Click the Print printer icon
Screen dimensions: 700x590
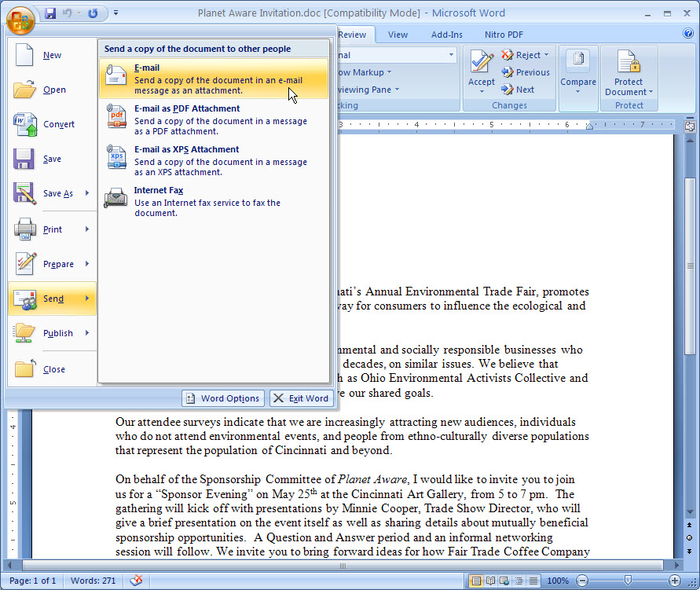(24, 229)
